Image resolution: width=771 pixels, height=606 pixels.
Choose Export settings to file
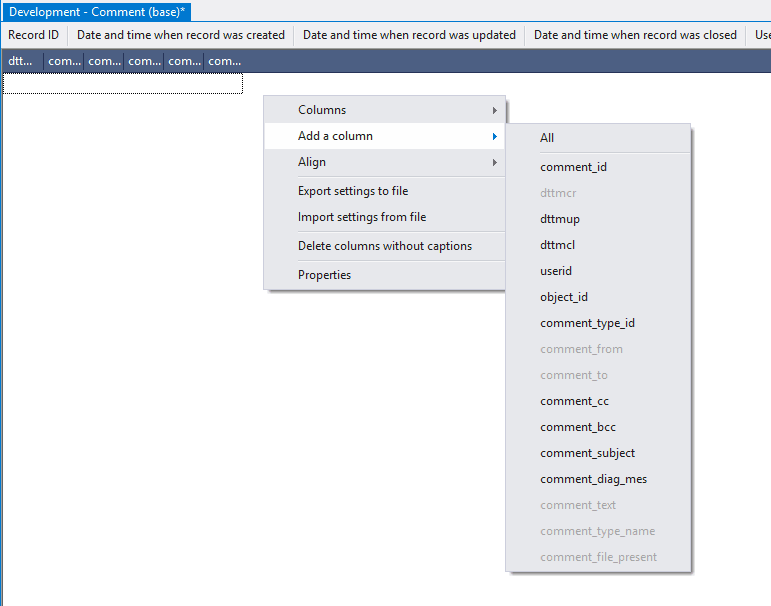point(352,191)
